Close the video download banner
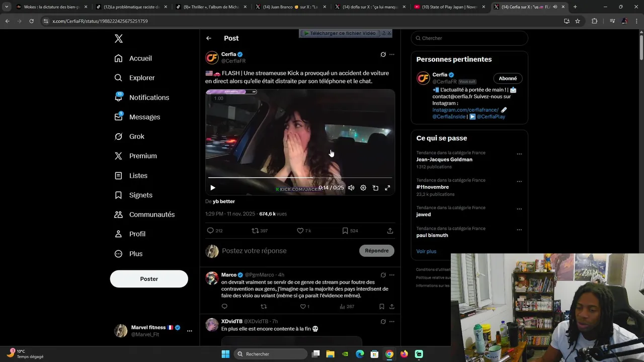The height and width of the screenshot is (362, 644). click(x=389, y=33)
